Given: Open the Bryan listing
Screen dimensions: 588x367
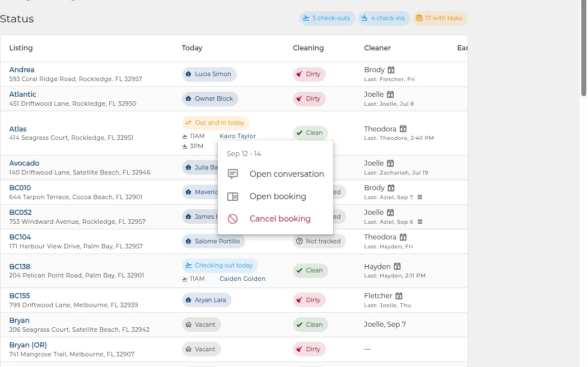Looking at the screenshot, I should (x=20, y=321).
